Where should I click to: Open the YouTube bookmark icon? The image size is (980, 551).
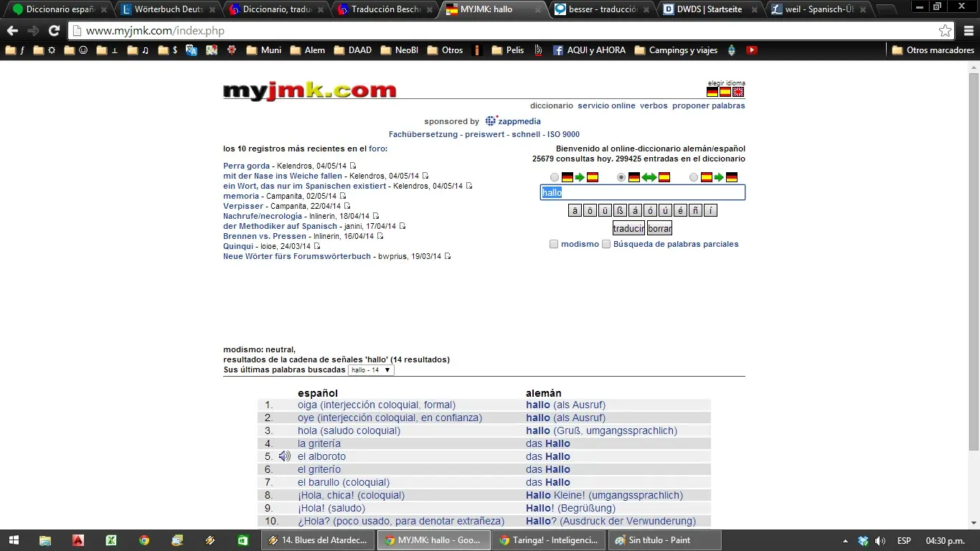tap(752, 50)
